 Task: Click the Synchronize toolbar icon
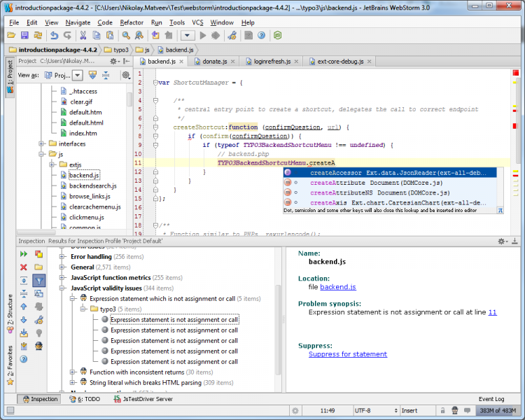point(38,35)
